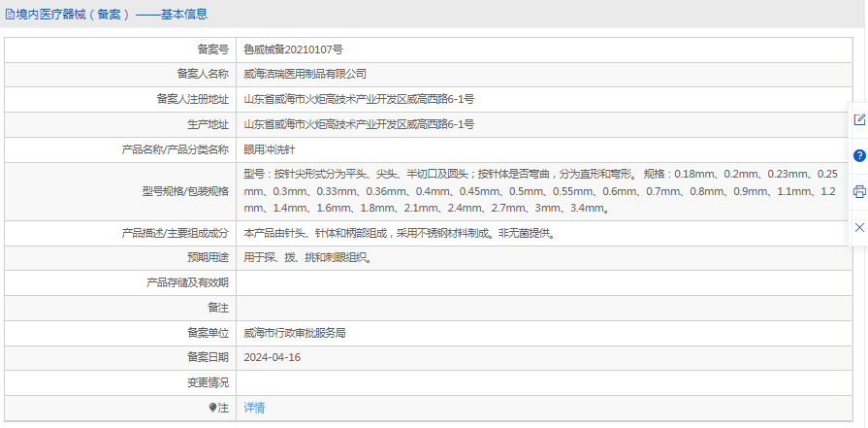This screenshot has width=868, height=428.
Task: Click the 备案日期 label cell
Action: [120, 358]
